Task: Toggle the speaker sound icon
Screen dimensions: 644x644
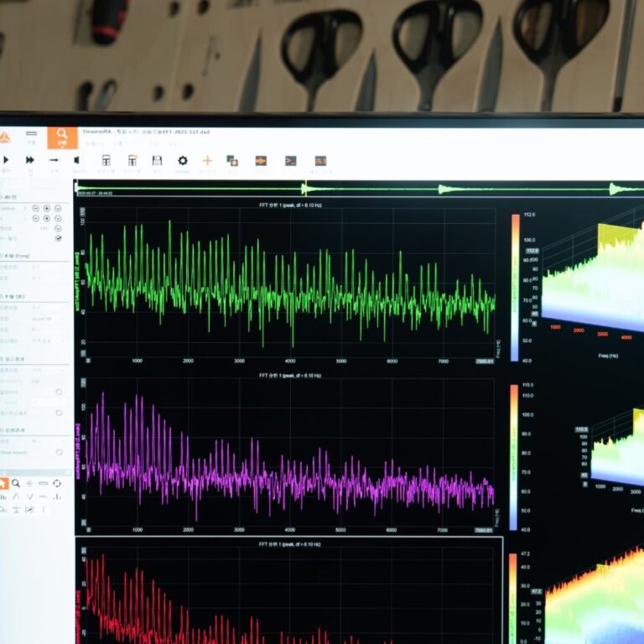Action: pyautogui.click(x=76, y=160)
